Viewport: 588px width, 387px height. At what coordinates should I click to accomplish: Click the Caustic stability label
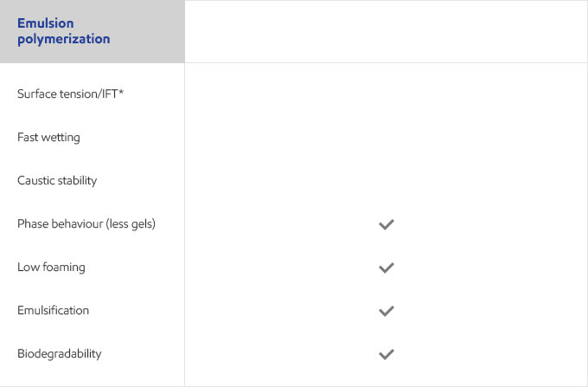coord(57,180)
